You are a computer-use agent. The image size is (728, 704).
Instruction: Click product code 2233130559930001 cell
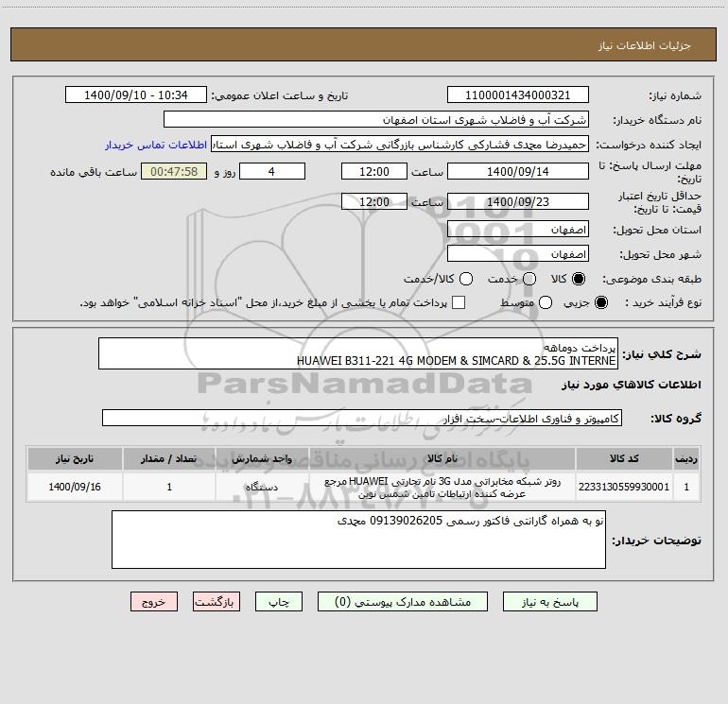624,487
